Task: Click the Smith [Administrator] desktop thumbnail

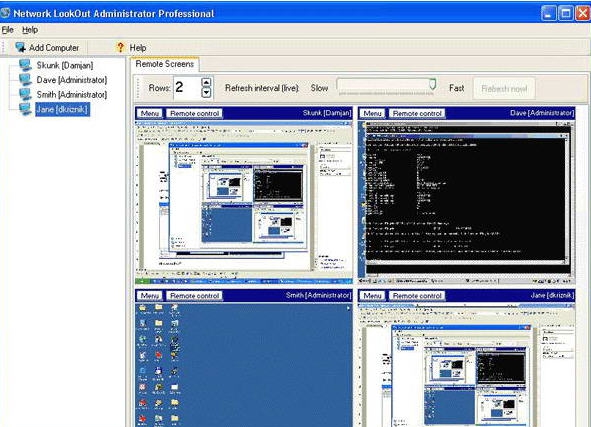Action: click(x=244, y=365)
